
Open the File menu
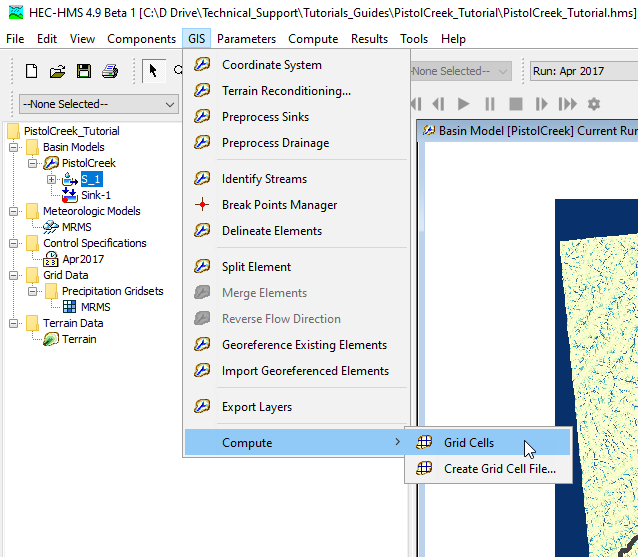pos(15,39)
